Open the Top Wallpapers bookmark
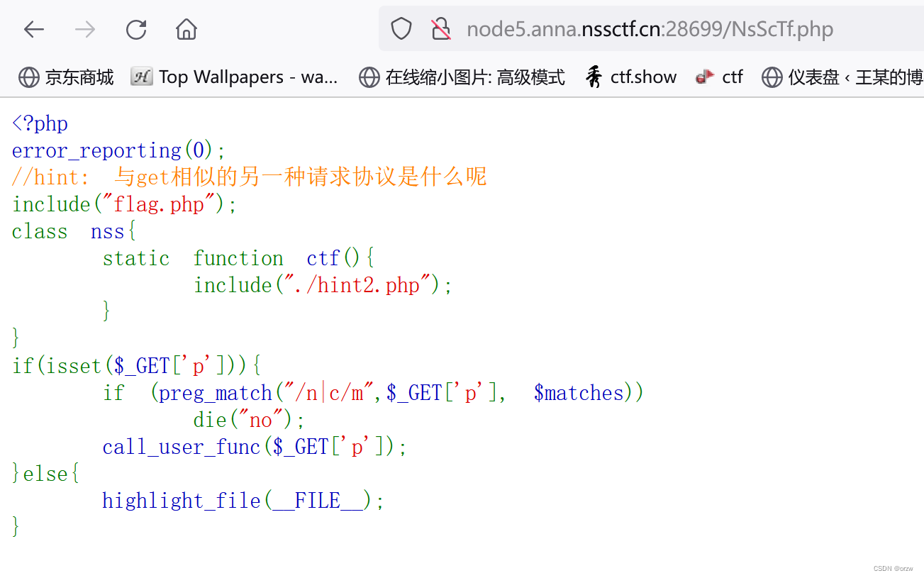 pyautogui.click(x=247, y=77)
